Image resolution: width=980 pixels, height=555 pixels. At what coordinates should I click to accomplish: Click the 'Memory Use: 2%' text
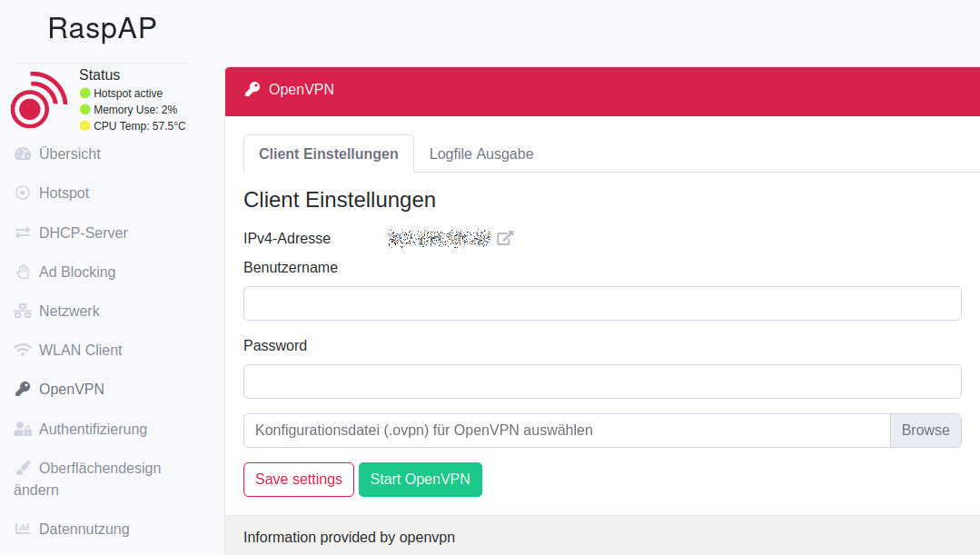click(135, 109)
